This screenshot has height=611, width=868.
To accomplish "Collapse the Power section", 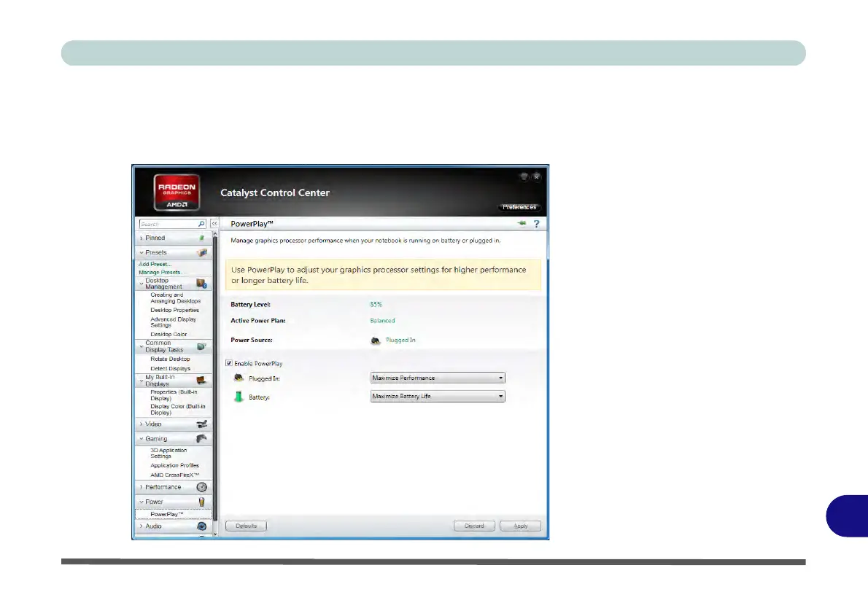I will click(142, 502).
